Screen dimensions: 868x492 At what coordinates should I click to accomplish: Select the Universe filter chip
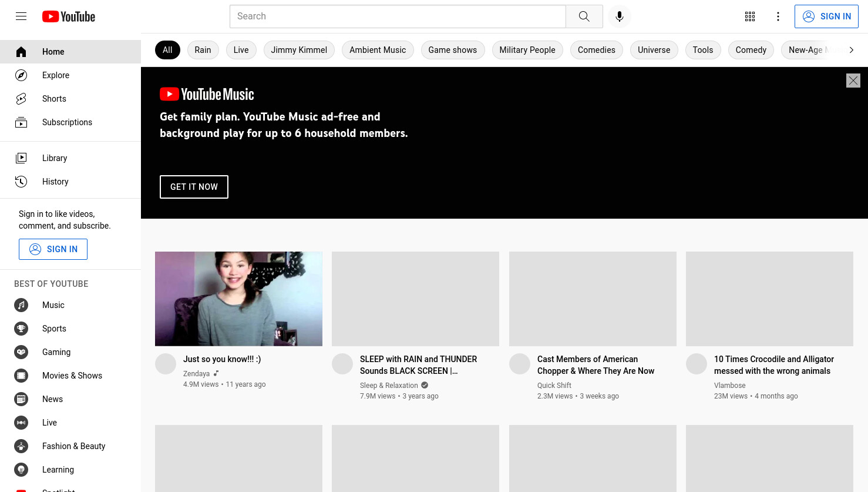coord(654,50)
